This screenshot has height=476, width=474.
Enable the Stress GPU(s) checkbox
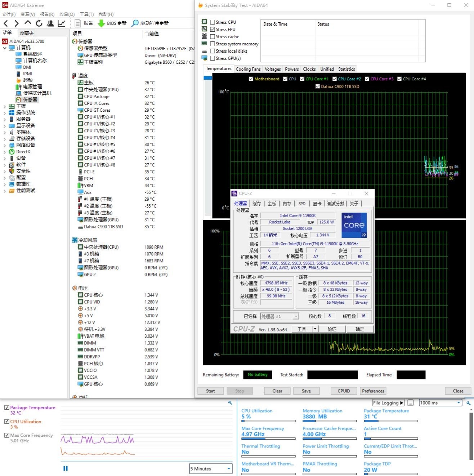(213, 58)
